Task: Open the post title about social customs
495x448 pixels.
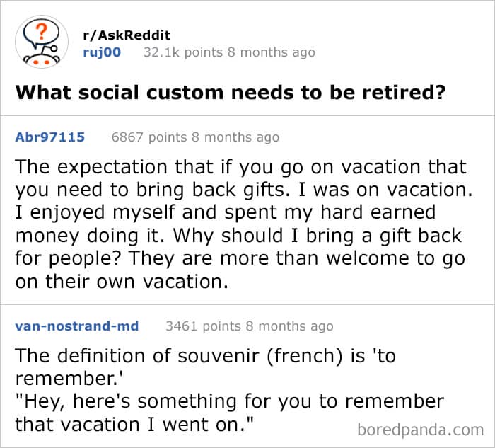Action: click(231, 93)
